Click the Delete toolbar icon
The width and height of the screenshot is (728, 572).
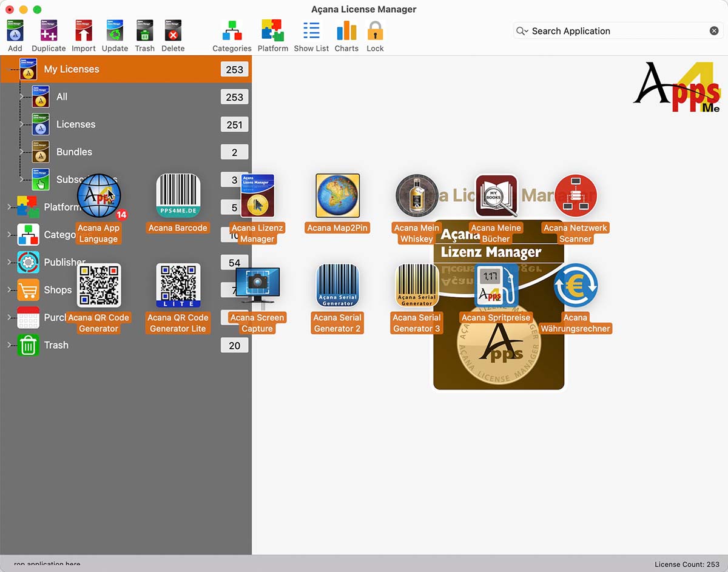[173, 30]
